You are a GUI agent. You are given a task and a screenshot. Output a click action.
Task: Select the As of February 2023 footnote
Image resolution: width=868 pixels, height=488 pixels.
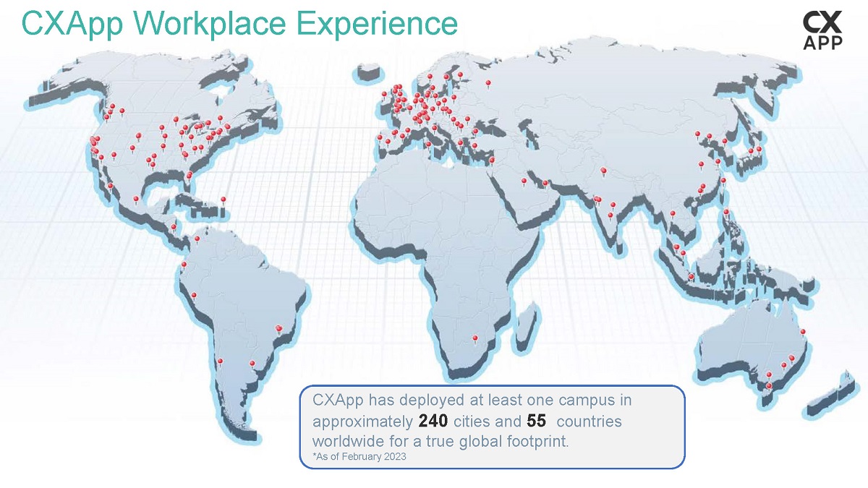[x=359, y=457]
